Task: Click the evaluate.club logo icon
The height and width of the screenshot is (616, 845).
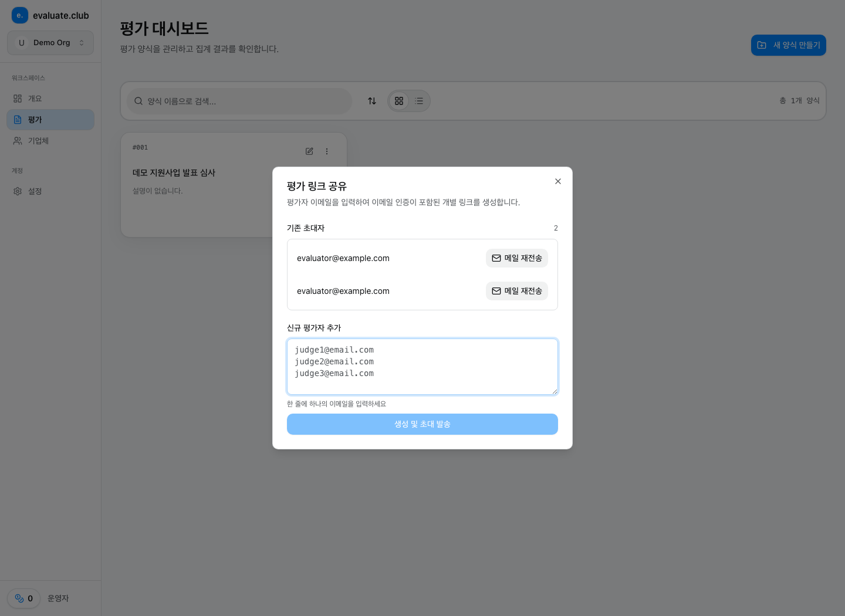Action: [x=20, y=15]
